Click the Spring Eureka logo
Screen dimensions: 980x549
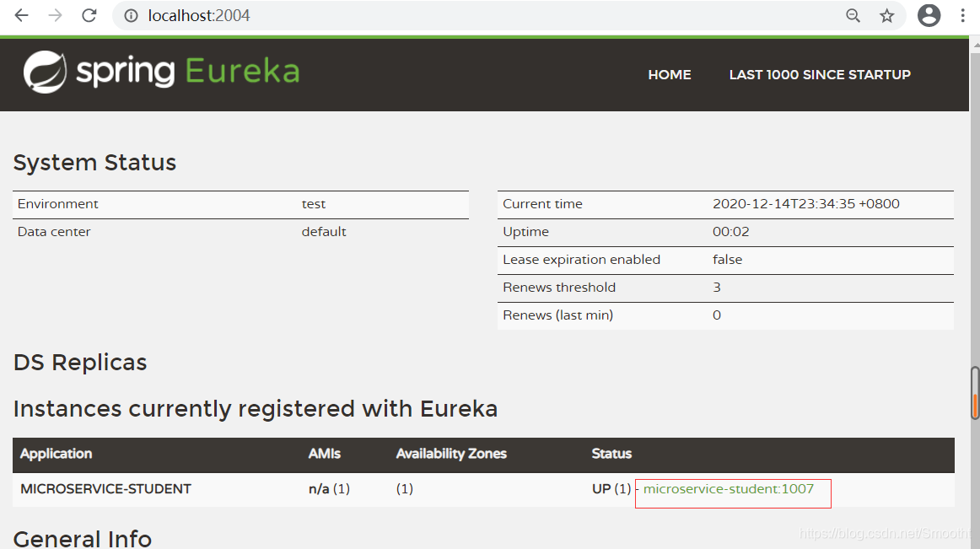point(161,72)
